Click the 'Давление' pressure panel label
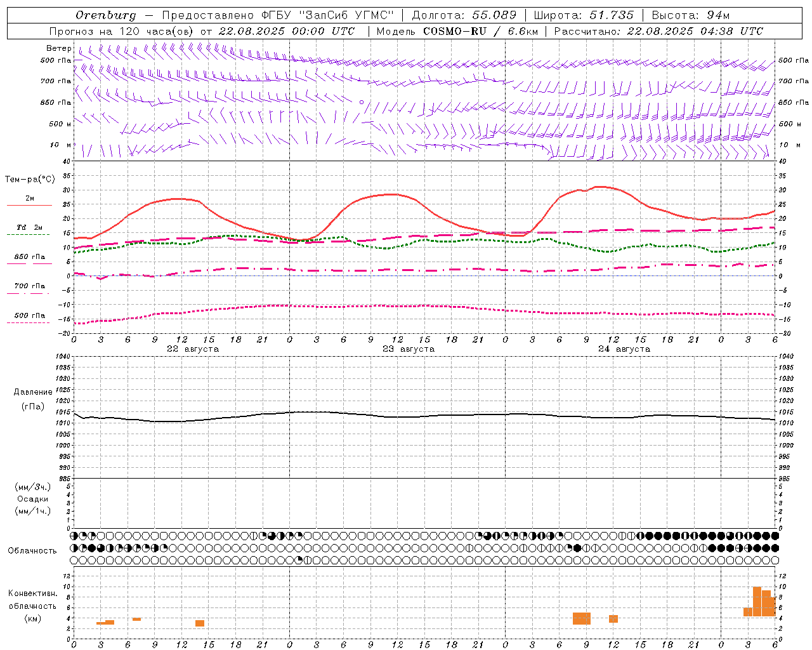The width and height of the screenshot is (812, 650). (33, 392)
